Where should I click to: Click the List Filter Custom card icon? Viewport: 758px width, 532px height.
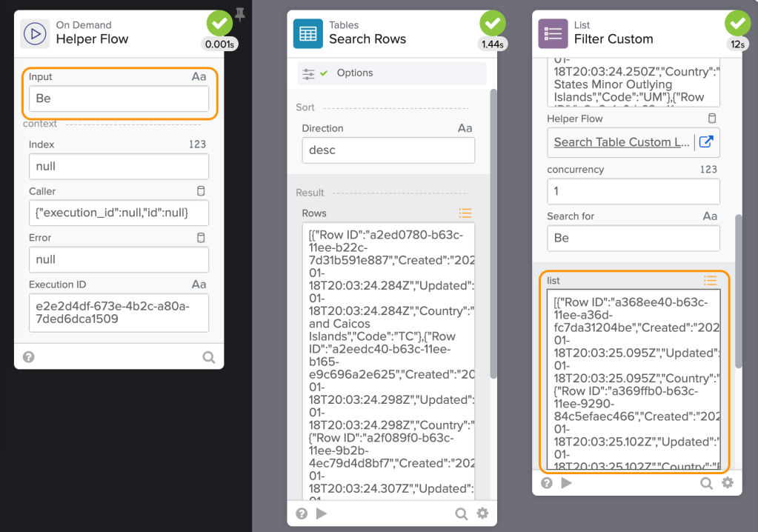(x=552, y=33)
